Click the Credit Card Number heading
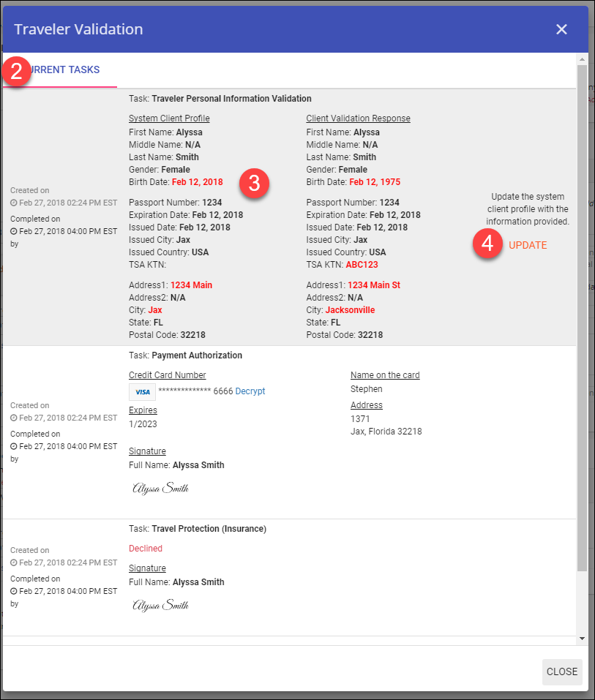 coord(168,375)
